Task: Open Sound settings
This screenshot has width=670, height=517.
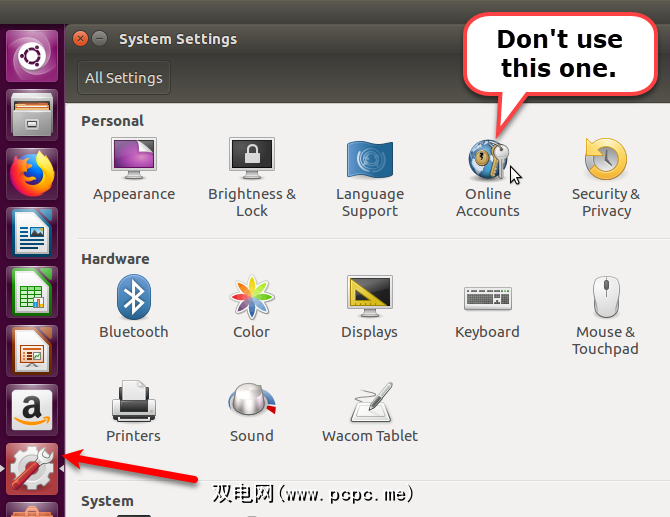Action: click(252, 413)
